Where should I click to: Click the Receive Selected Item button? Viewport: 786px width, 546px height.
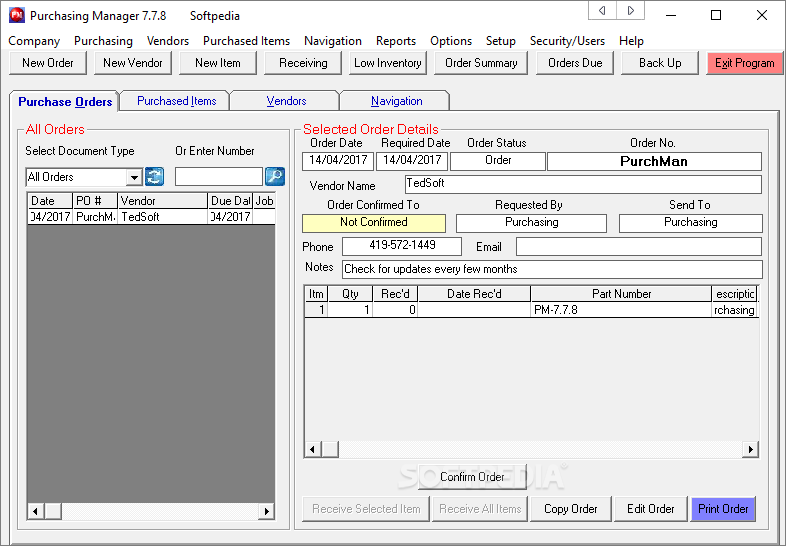click(366, 508)
